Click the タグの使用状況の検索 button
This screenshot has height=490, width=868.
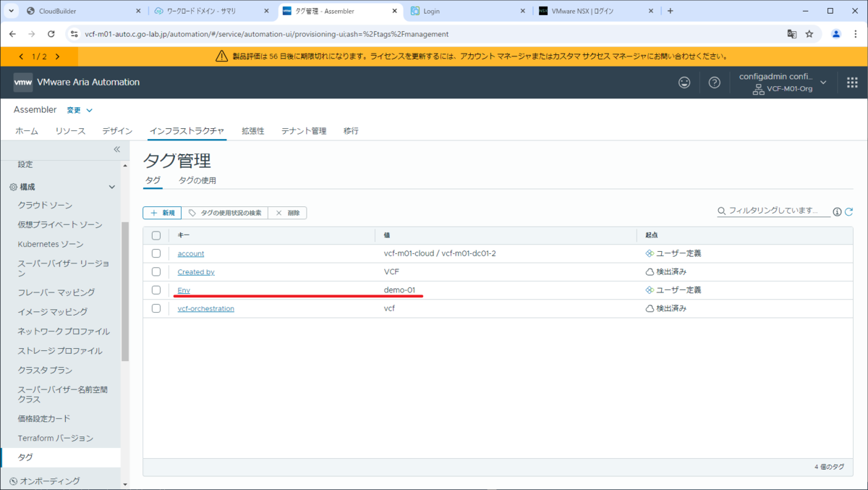pyautogui.click(x=224, y=213)
